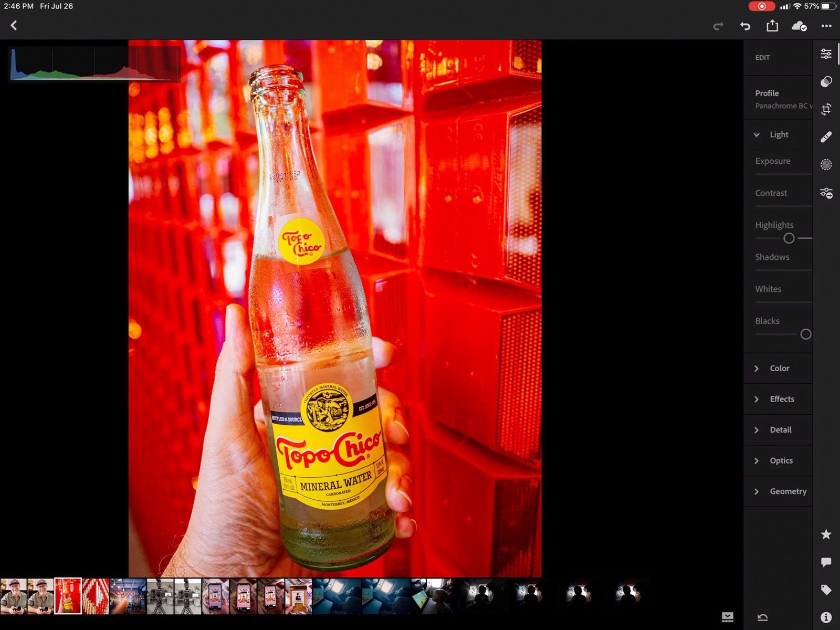Go back using the back arrow
This screenshot has height=630, width=840.
(14, 25)
